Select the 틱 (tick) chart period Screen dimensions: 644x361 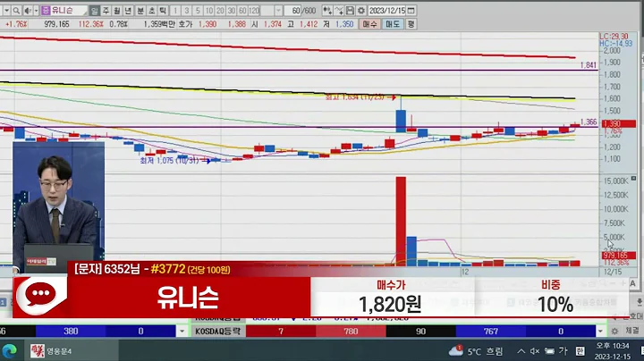[x=163, y=10]
